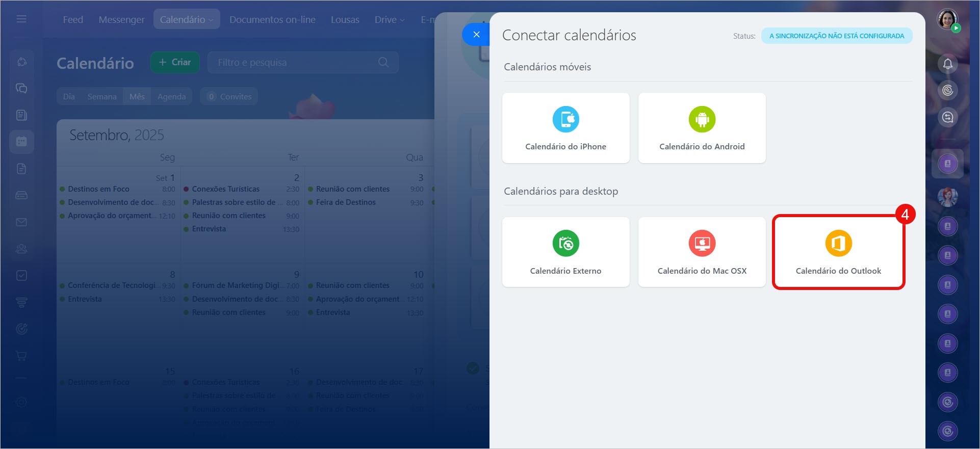The width and height of the screenshot is (980, 449).
Task: Open the people contacts icon in left sidebar
Action: (x=21, y=249)
